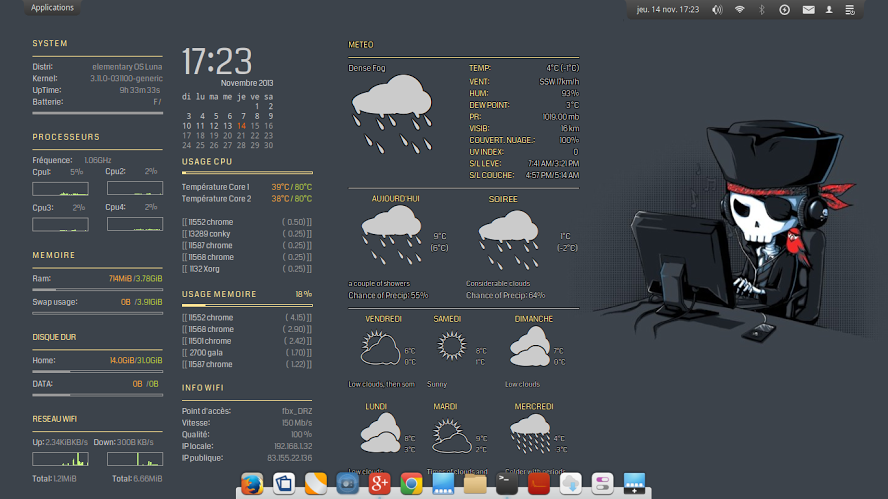Open the date and time indicator
Viewport: 888px width, 499px height.
pyautogui.click(x=668, y=10)
